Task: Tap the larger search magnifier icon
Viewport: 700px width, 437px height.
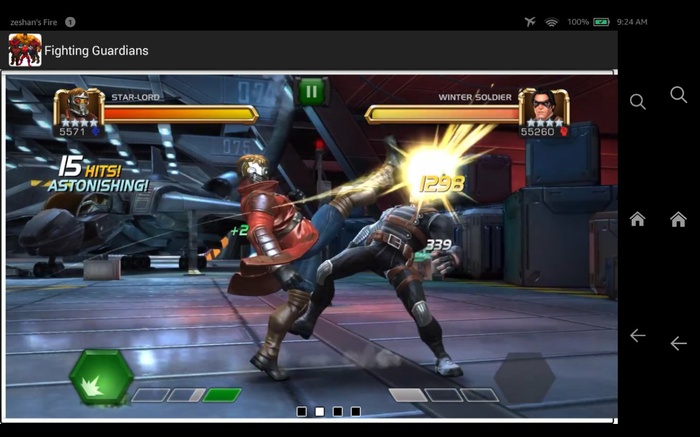Action: tap(679, 95)
